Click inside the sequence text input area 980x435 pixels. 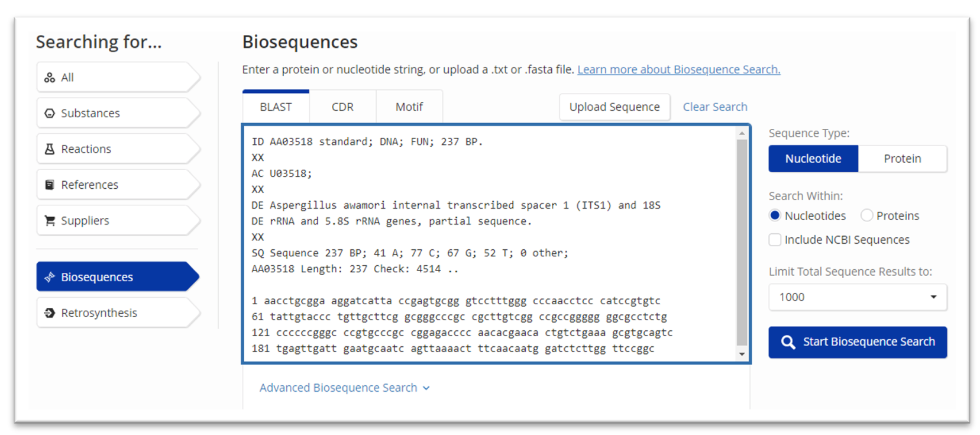point(491,244)
